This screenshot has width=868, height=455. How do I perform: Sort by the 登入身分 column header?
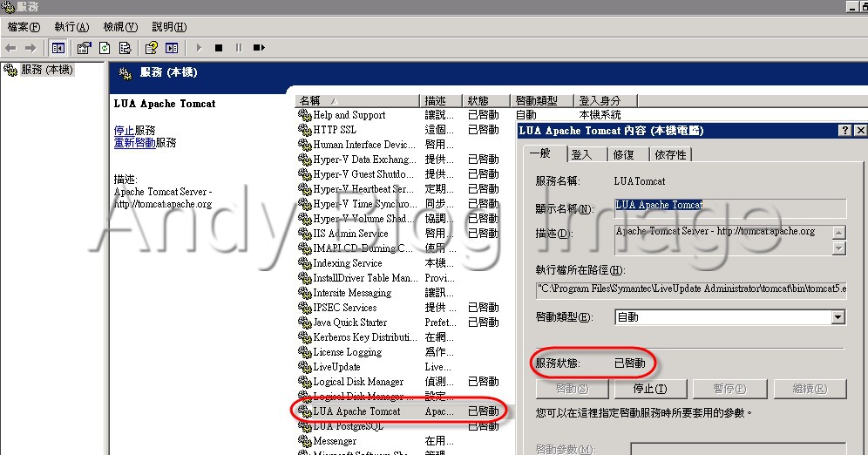(x=605, y=101)
